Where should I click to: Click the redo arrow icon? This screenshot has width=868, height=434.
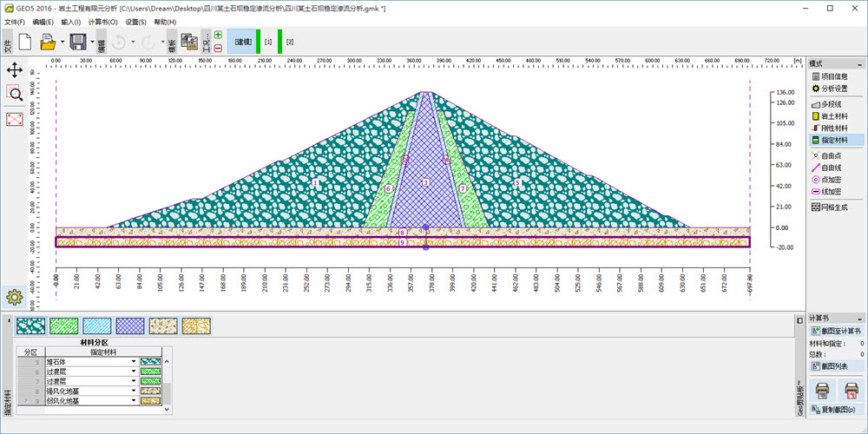(x=149, y=42)
